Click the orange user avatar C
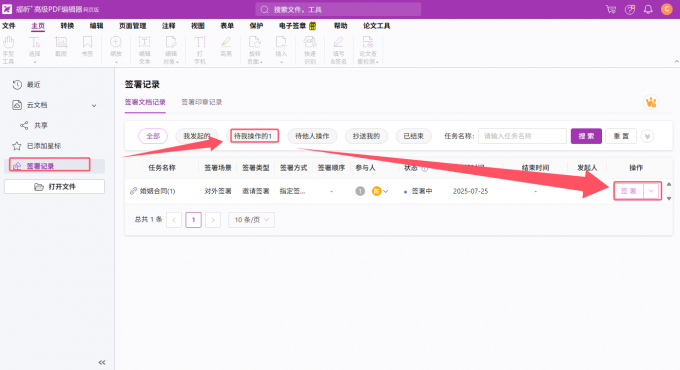This screenshot has height=370, width=680. pyautogui.click(x=667, y=9)
